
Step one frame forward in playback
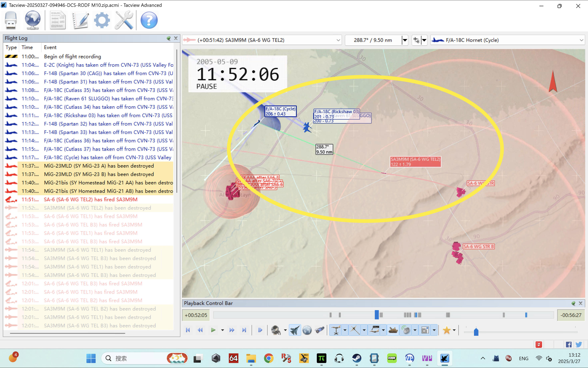(260, 330)
